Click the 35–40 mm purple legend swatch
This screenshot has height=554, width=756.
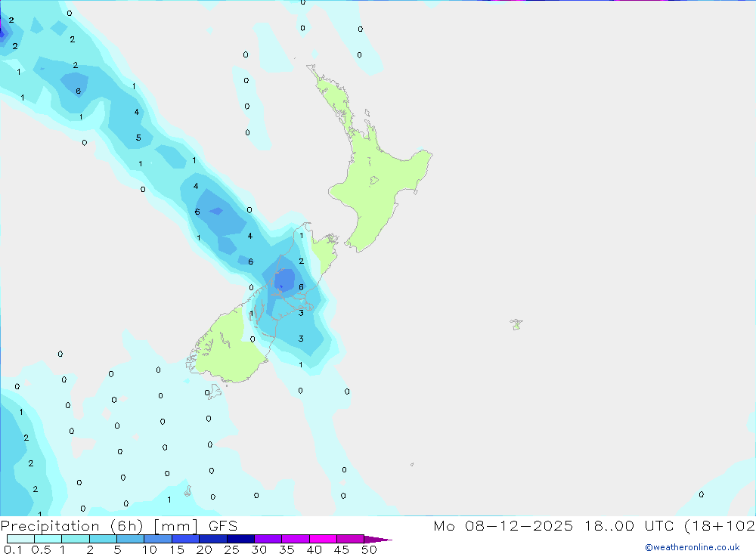[296, 539]
